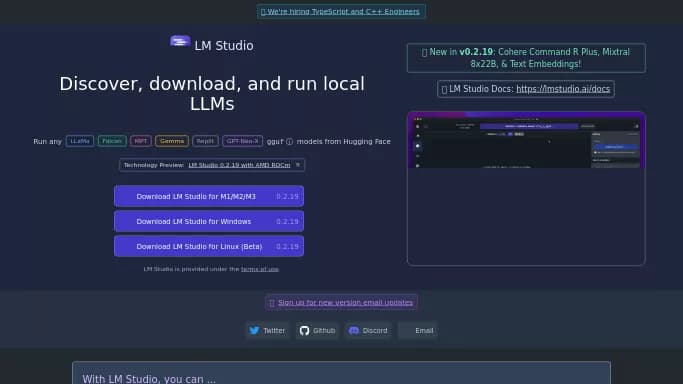Download LM Studio for M1/M2/M3

[209, 196]
